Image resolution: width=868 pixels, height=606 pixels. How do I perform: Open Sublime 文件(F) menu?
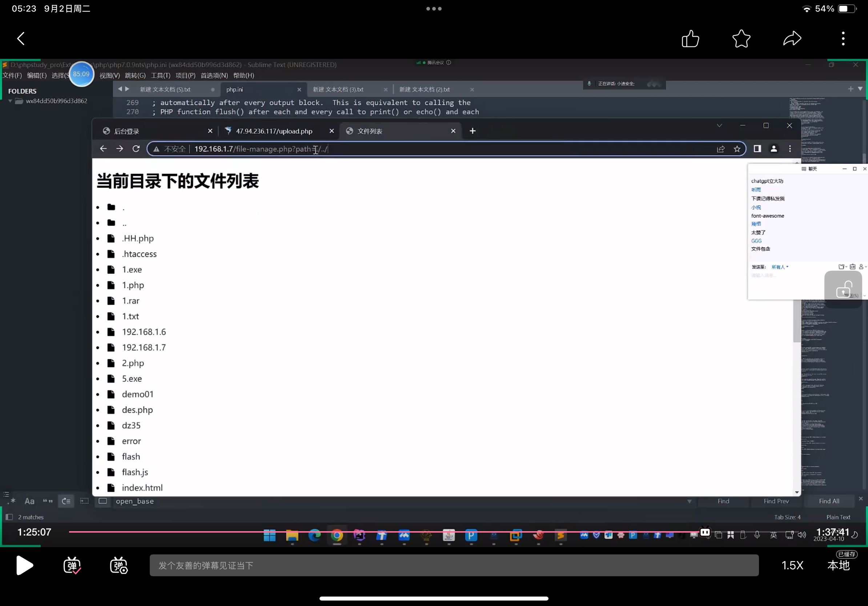point(12,76)
